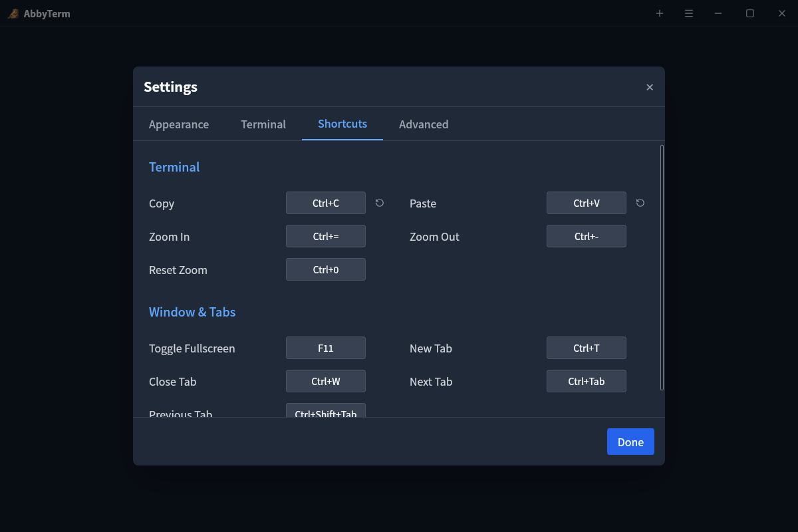The image size is (798, 532).
Task: Reset the Paste shortcut to default
Action: pyautogui.click(x=640, y=203)
